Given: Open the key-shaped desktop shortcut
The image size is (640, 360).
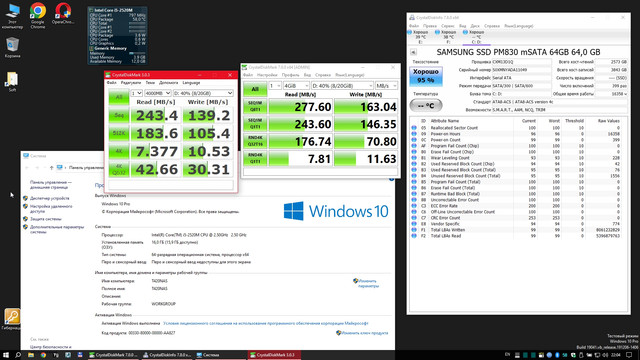Looking at the screenshot, I should pyautogui.click(x=11, y=319).
